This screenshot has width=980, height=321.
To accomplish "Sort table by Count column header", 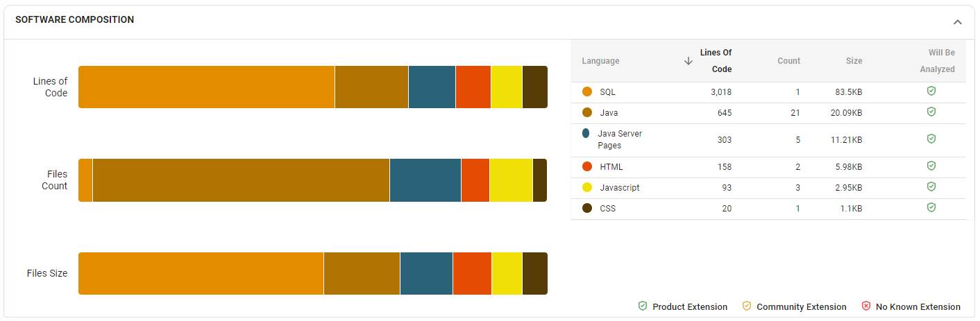I will (x=788, y=61).
